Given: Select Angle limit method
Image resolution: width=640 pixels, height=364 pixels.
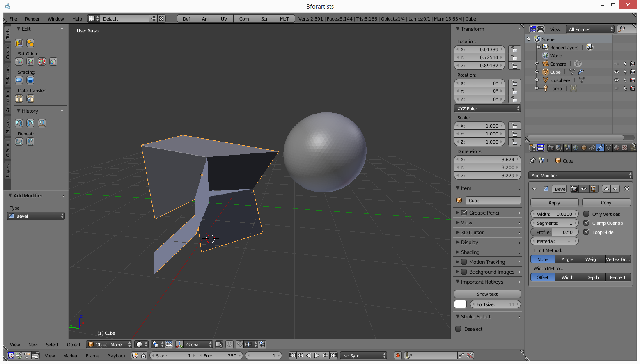Looking at the screenshot, I should (x=567, y=259).
